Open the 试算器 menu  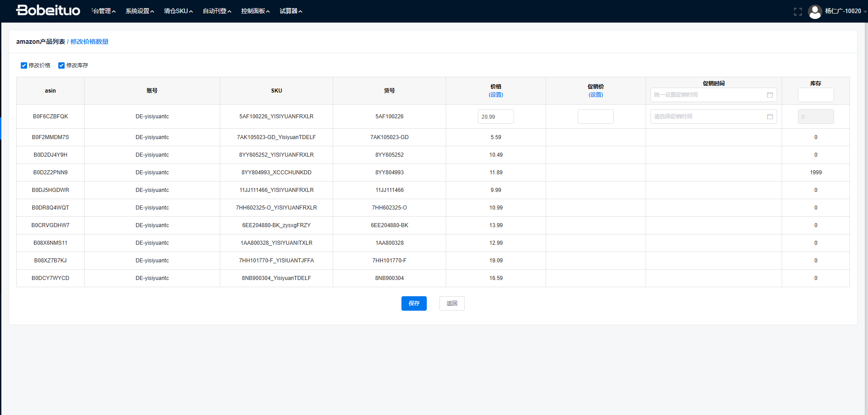291,11
